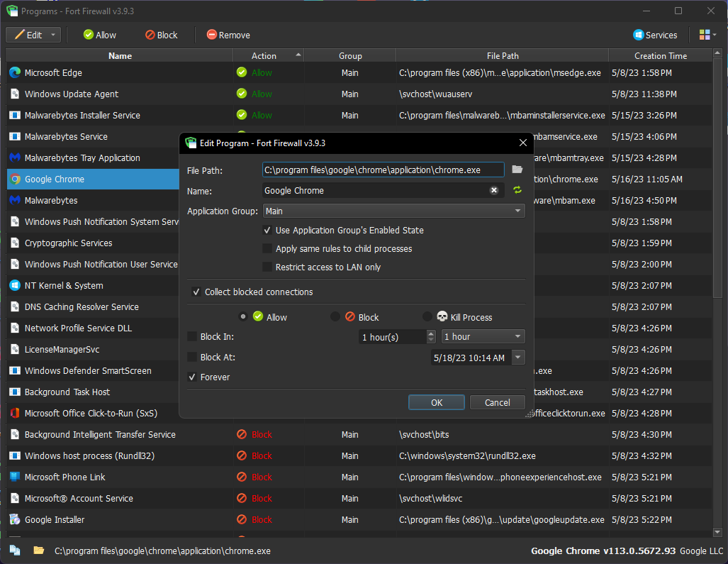
Task: Sort by the Action column header
Action: click(269, 56)
